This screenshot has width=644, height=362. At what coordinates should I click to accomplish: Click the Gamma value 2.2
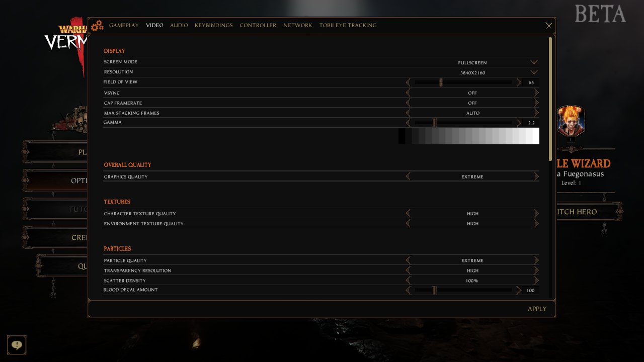point(531,123)
